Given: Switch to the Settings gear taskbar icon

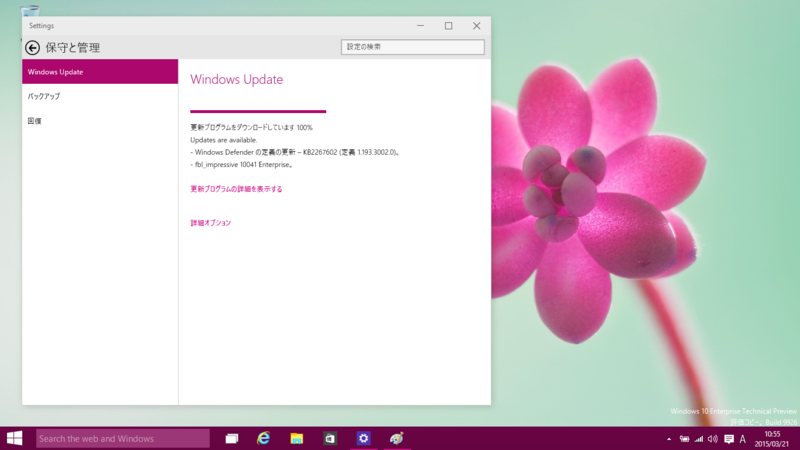Looking at the screenshot, I should 363,438.
